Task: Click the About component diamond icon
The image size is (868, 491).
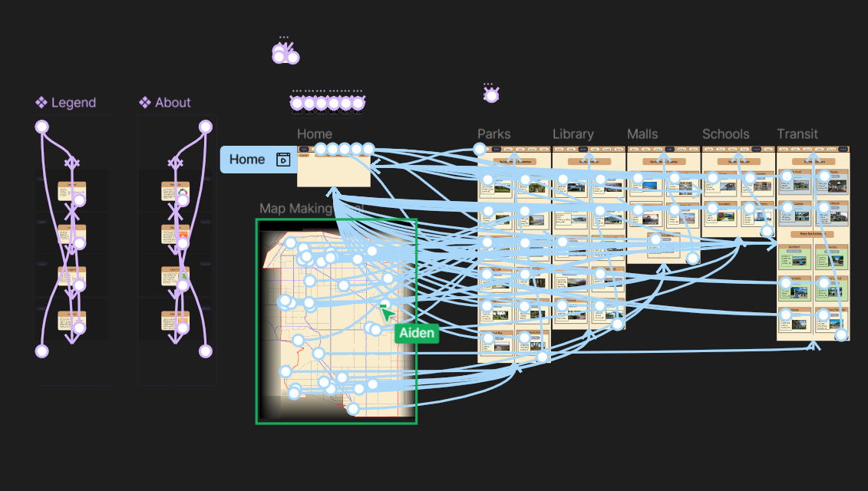Action: [x=144, y=102]
